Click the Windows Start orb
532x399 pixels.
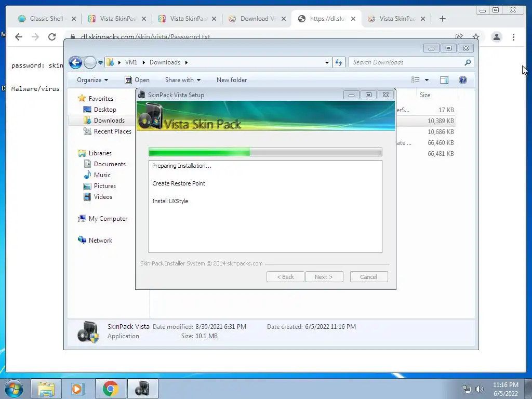14,389
